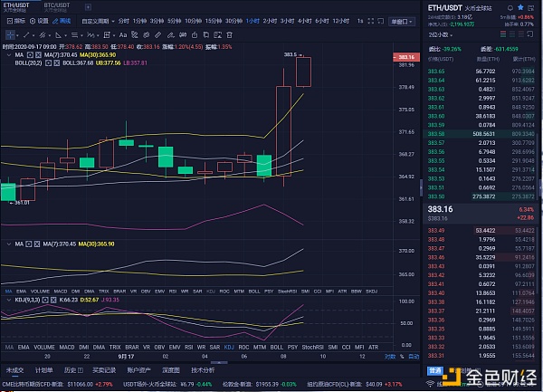Open the 单窗口 window layout dropdown
The height and width of the screenshot is (392, 543).
point(402,20)
